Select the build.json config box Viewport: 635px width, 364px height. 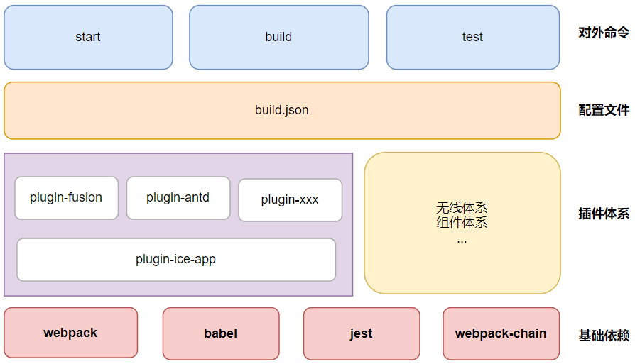pyautogui.click(x=282, y=111)
